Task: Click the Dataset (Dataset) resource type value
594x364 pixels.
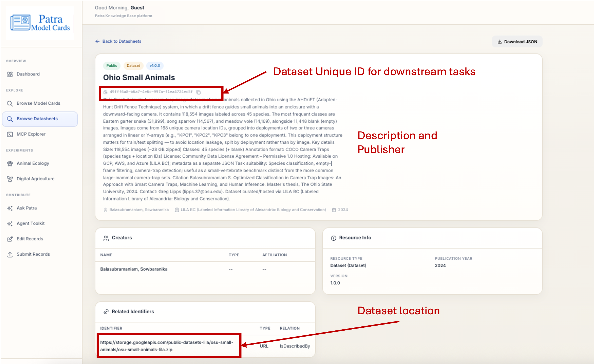Action: 348,266
